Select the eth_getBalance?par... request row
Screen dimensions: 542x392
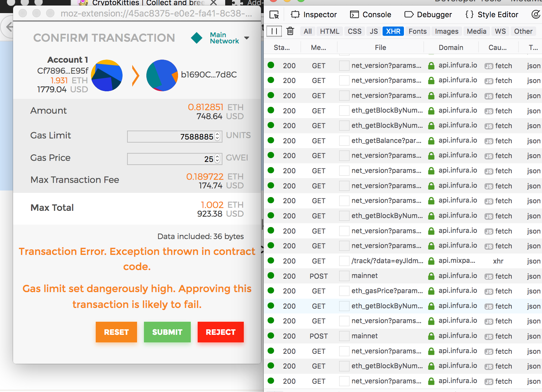[403, 141]
